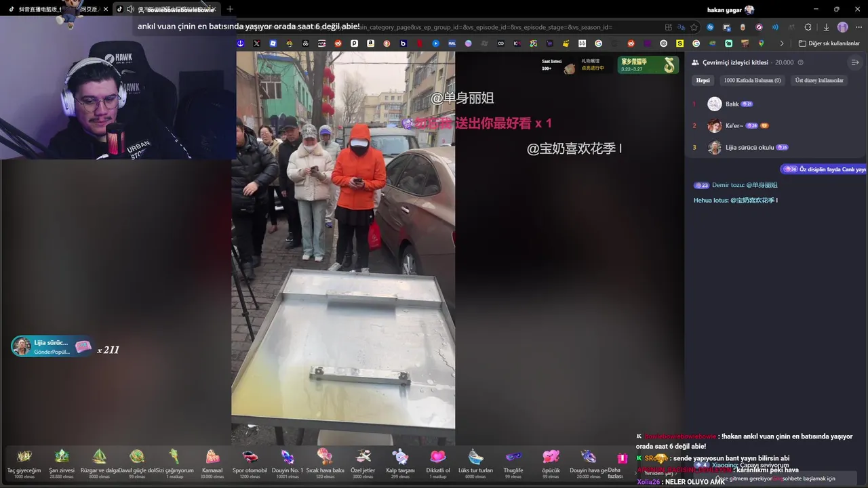Image resolution: width=868 pixels, height=488 pixels.
Task: Open the Google Maps bookmark
Action: coord(761,43)
